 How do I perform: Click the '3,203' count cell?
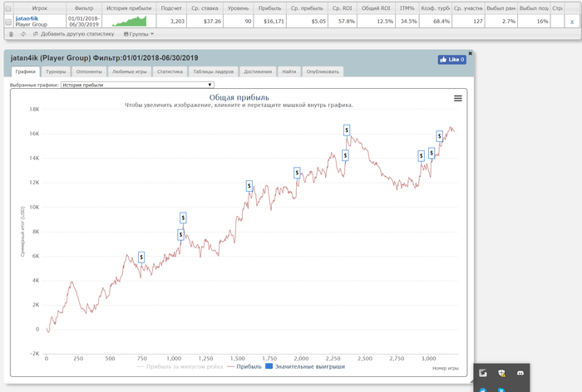pos(171,22)
